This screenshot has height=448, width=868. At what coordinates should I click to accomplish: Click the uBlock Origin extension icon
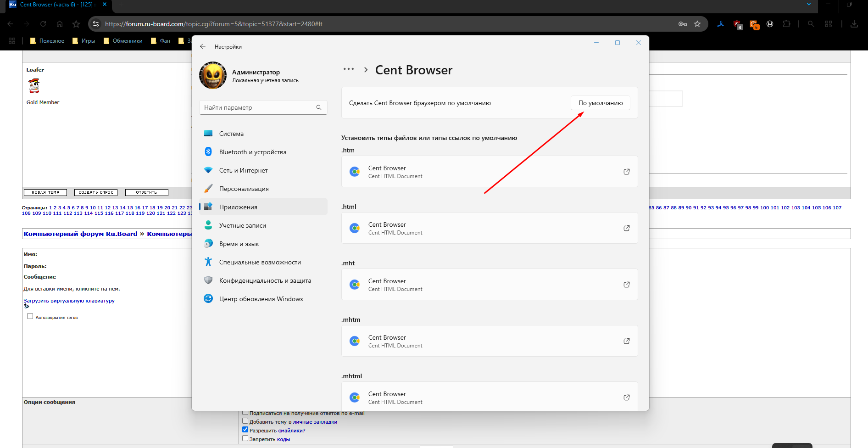(x=737, y=24)
